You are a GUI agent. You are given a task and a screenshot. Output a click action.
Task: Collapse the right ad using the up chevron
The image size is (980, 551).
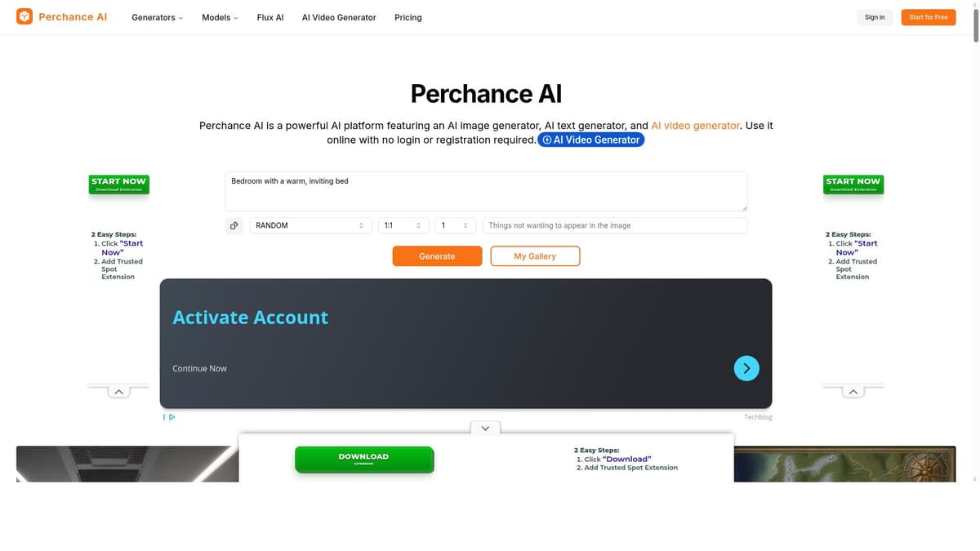(853, 391)
